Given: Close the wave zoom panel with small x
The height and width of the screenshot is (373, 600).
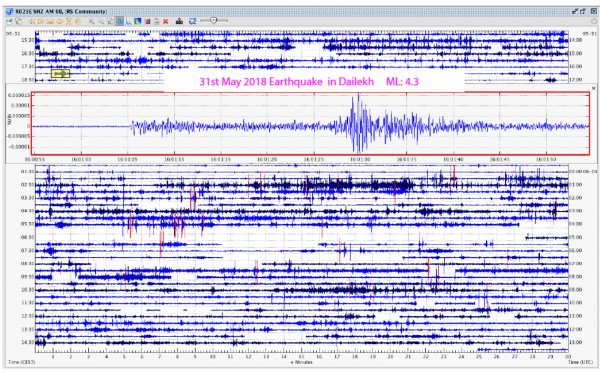Looking at the screenshot, I should click(x=593, y=88).
